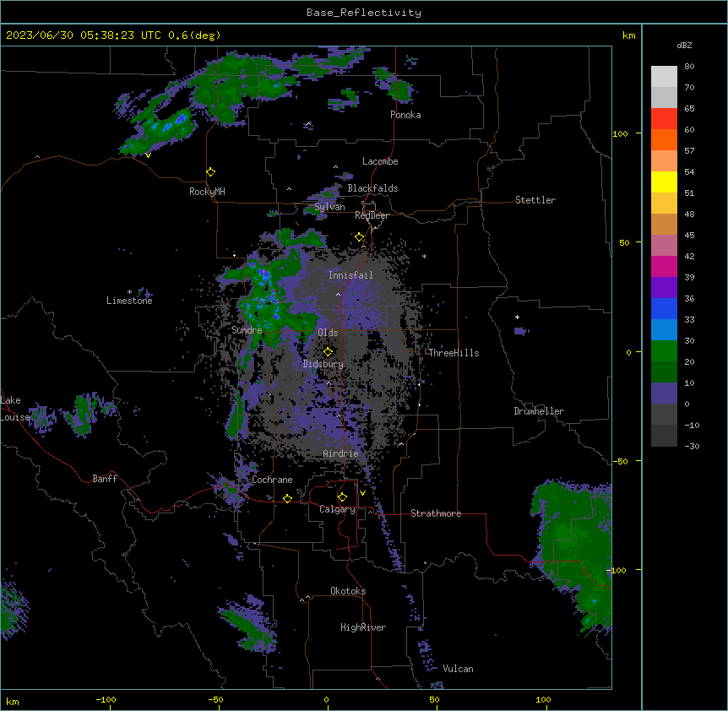Click the RedDeer city label
The height and width of the screenshot is (711, 728).
pyautogui.click(x=372, y=215)
